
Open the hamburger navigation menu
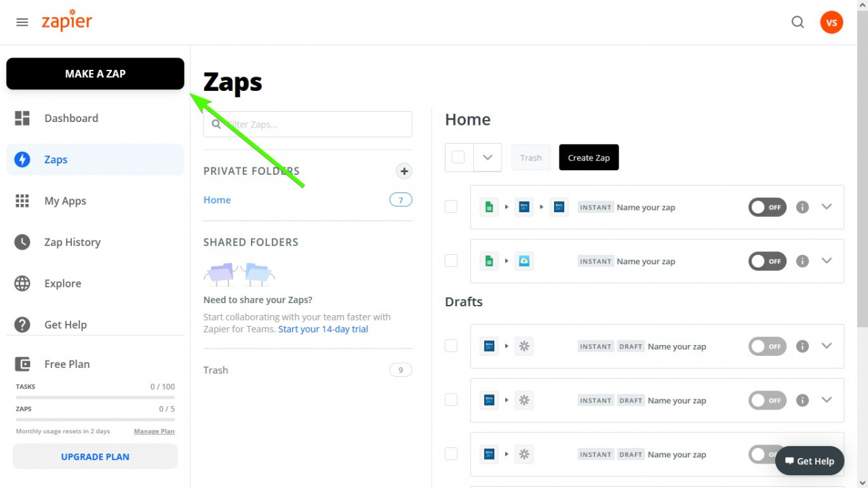(x=22, y=22)
